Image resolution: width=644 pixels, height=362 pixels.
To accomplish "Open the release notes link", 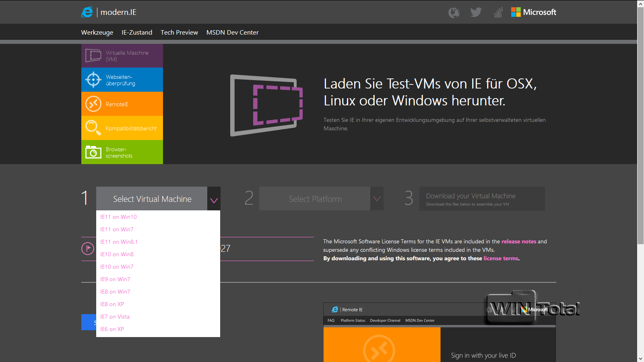I will (x=519, y=241).
